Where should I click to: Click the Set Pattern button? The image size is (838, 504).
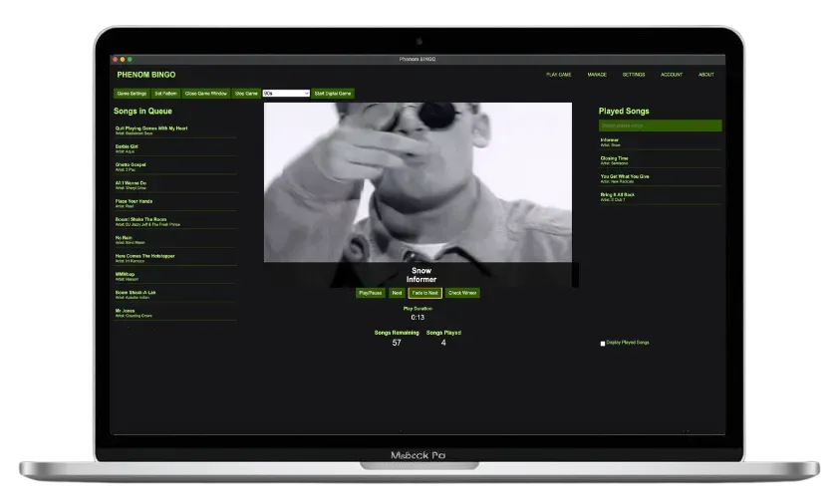[x=165, y=94]
